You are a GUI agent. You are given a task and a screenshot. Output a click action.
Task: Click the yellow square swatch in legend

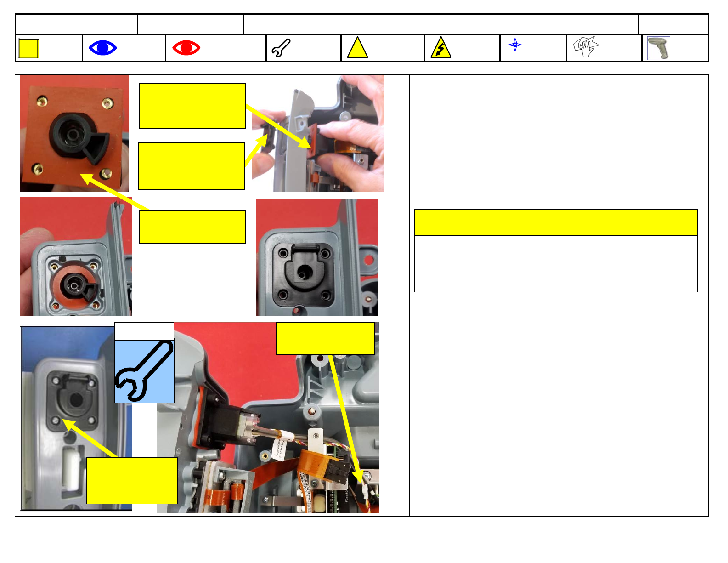[28, 49]
